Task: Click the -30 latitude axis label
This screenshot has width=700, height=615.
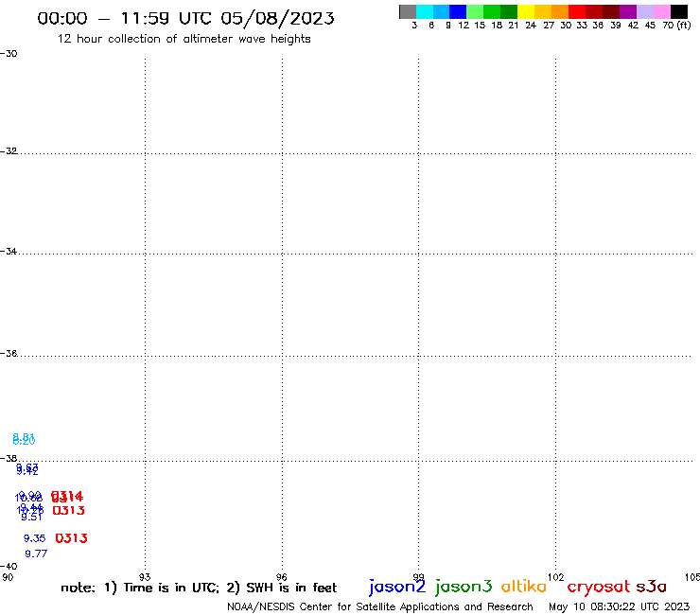Action: 9,53
